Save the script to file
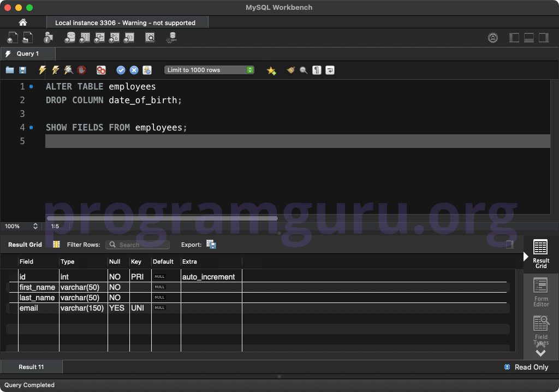 22,70
